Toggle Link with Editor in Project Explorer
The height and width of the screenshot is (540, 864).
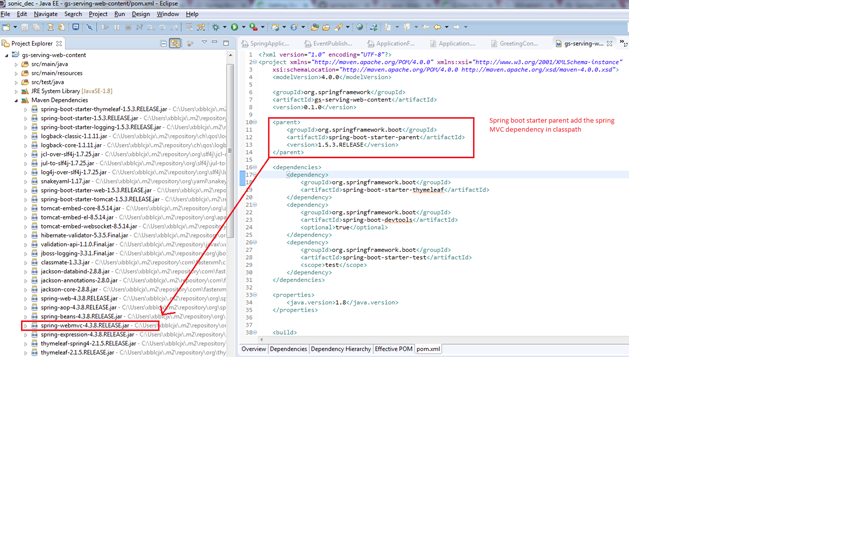[x=176, y=44]
